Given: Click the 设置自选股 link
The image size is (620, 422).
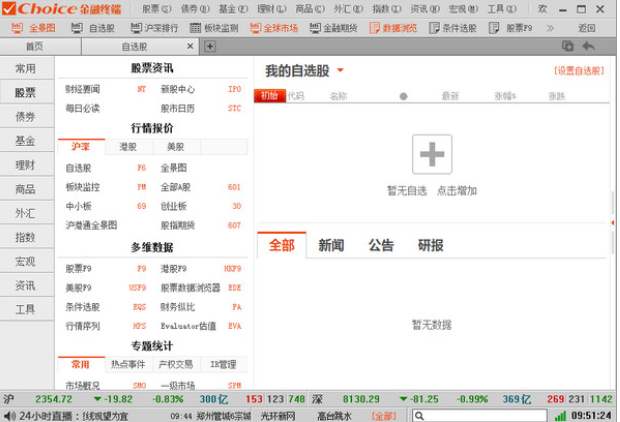Looking at the screenshot, I should 579,70.
